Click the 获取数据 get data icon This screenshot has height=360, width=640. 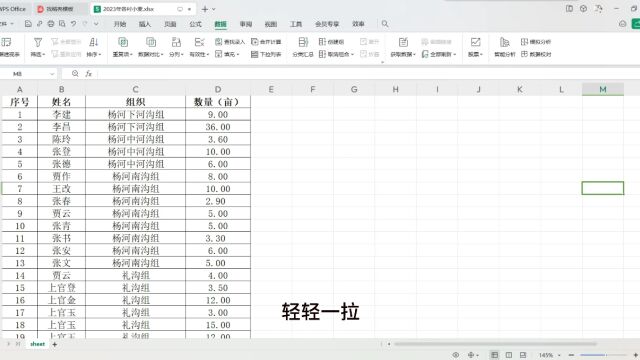pos(403,42)
